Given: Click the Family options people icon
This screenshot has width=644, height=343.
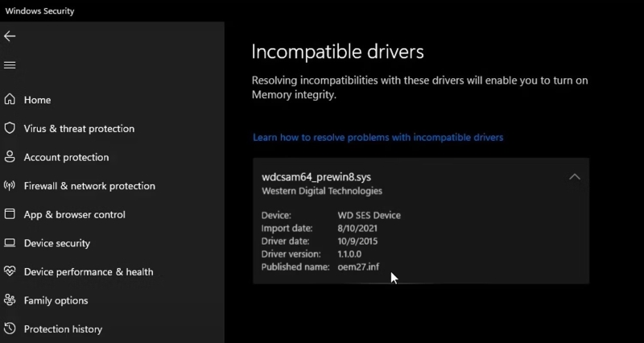Looking at the screenshot, I should tap(10, 300).
